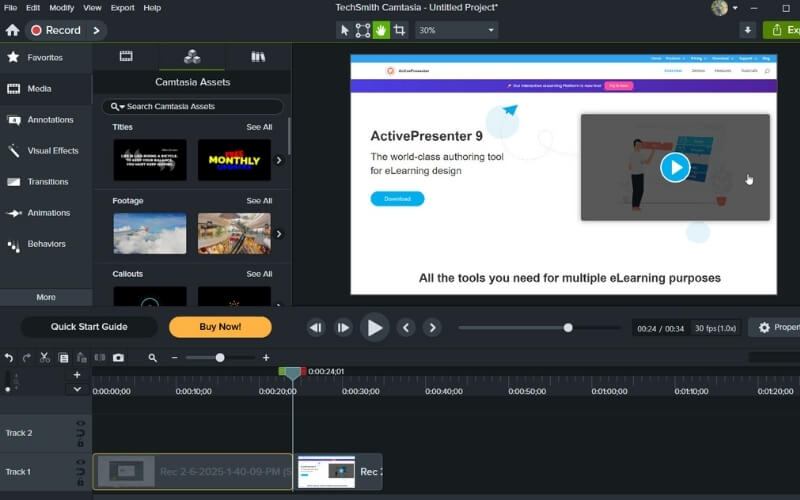Screen dimensions: 800x500
Task: Switch to the Transitions tab
Action: [x=47, y=182]
